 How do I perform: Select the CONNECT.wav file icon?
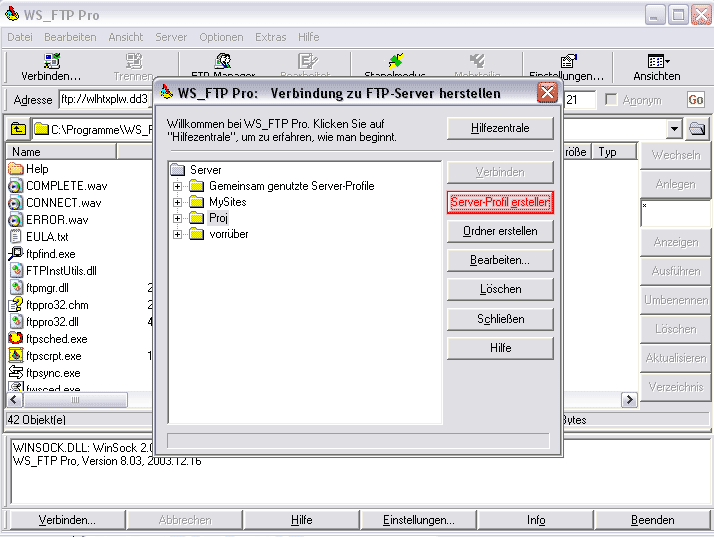(x=15, y=203)
